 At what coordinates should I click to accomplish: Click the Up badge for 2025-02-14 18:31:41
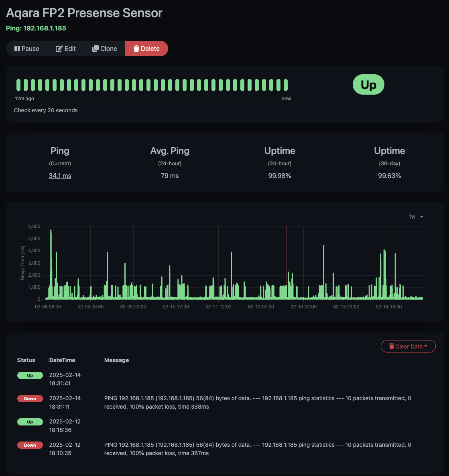[30, 375]
